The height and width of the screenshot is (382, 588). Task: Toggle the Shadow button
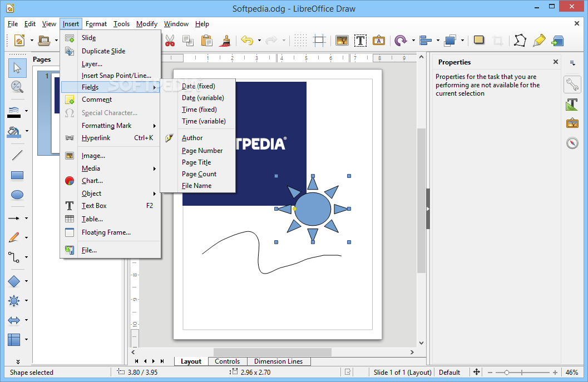pyautogui.click(x=479, y=39)
